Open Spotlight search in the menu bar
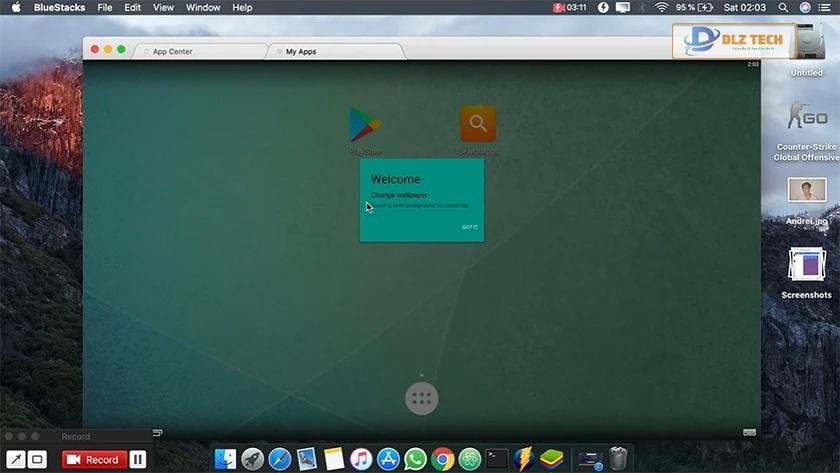The width and height of the screenshot is (840, 473). [x=783, y=7]
